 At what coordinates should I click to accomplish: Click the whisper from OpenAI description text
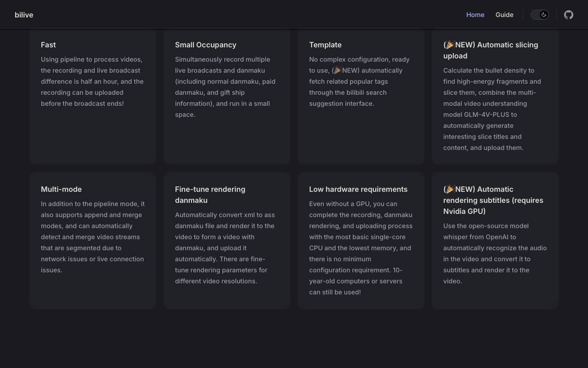click(495, 253)
